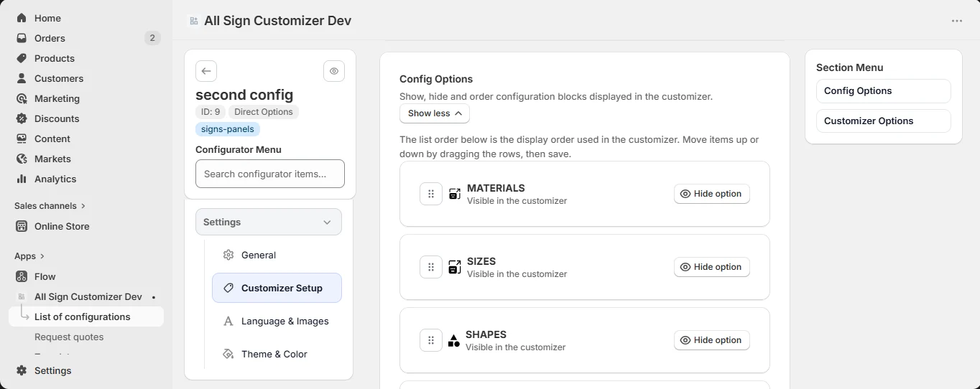
Task: Click the Customers person icon
Action: [x=22, y=78]
